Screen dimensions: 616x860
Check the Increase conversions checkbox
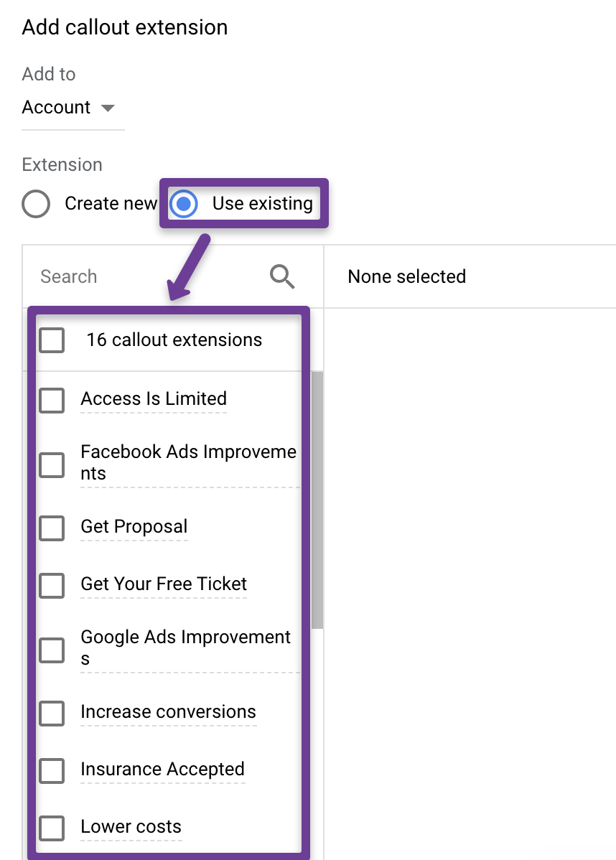tap(52, 714)
